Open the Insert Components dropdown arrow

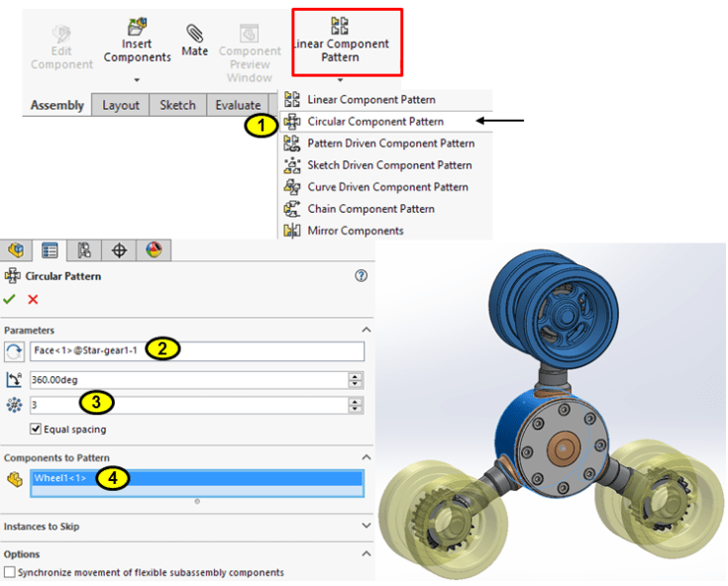pyautogui.click(x=137, y=80)
